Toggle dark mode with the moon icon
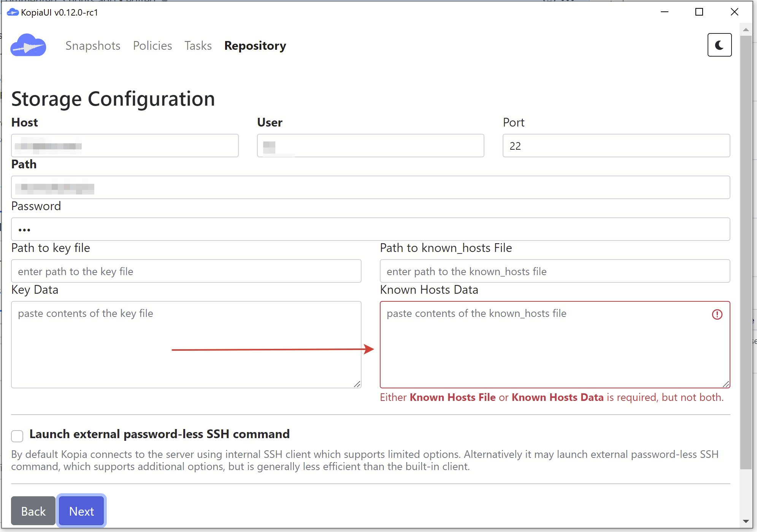757x532 pixels. coord(719,45)
